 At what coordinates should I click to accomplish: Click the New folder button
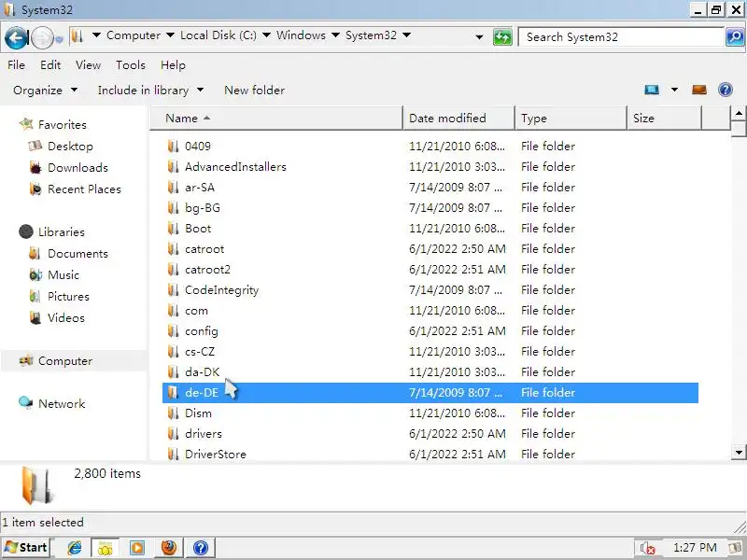254,90
